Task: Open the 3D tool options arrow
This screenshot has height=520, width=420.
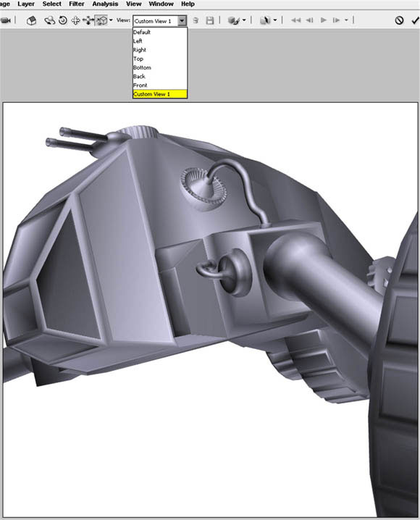Action: [x=111, y=20]
